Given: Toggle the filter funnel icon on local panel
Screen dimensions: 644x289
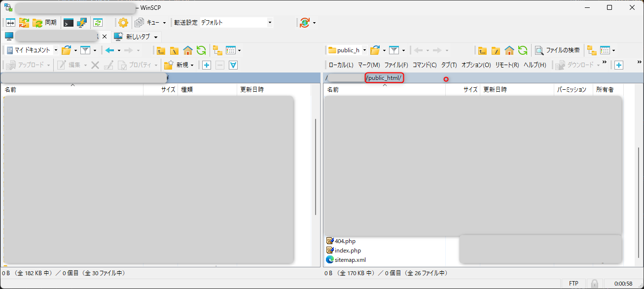Looking at the screenshot, I should [86, 50].
